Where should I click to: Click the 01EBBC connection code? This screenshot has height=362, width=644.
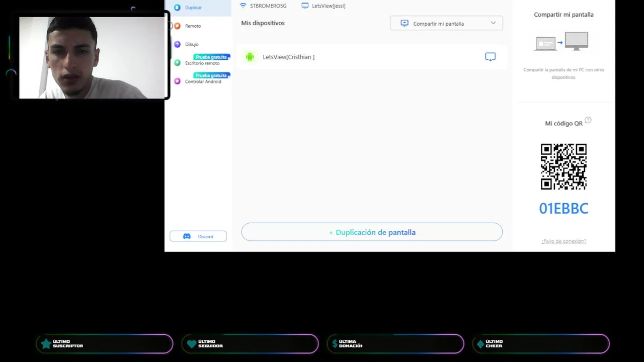point(563,208)
